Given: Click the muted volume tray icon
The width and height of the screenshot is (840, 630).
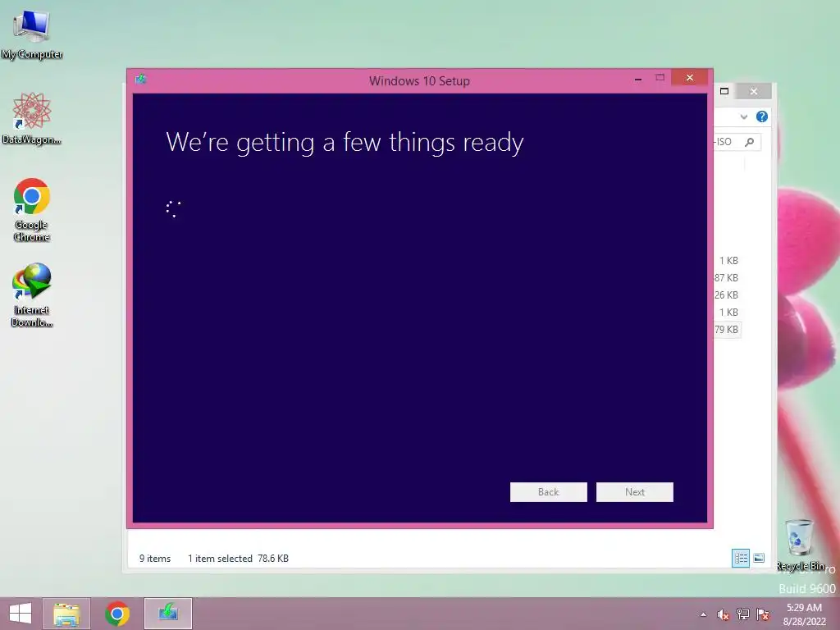Looking at the screenshot, I should click(x=724, y=614).
